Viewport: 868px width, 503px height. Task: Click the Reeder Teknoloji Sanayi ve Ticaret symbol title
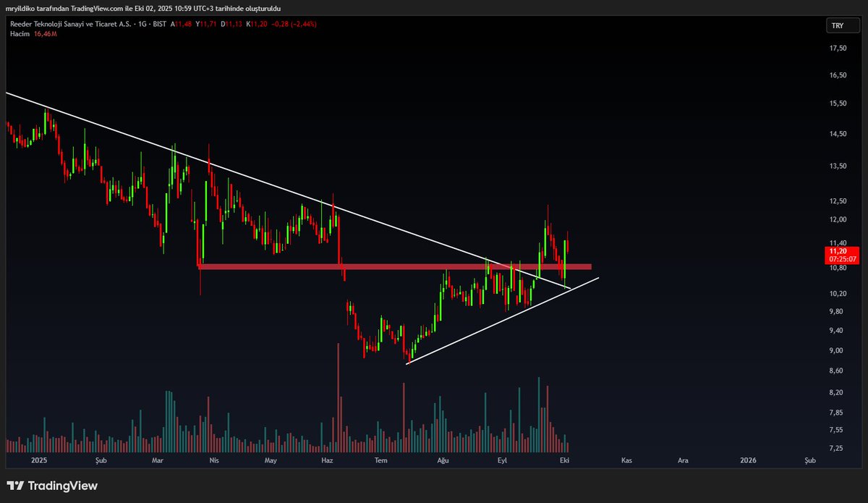(72, 24)
